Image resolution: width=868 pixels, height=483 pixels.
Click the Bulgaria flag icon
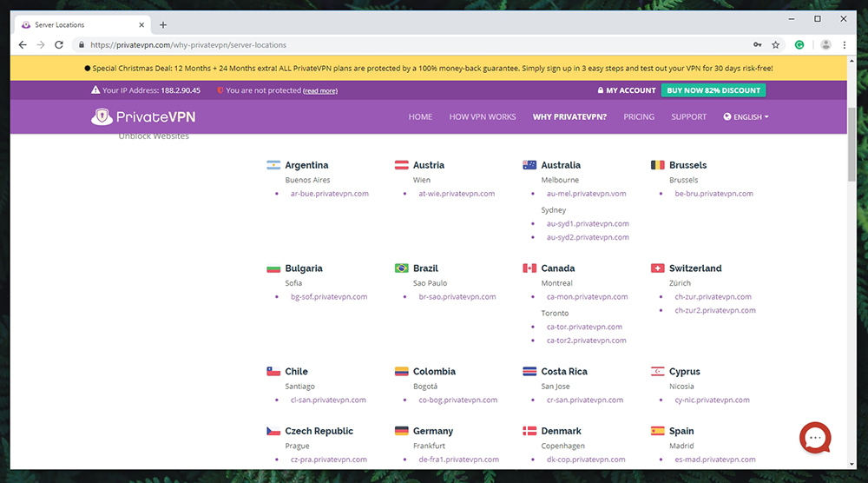coord(273,268)
